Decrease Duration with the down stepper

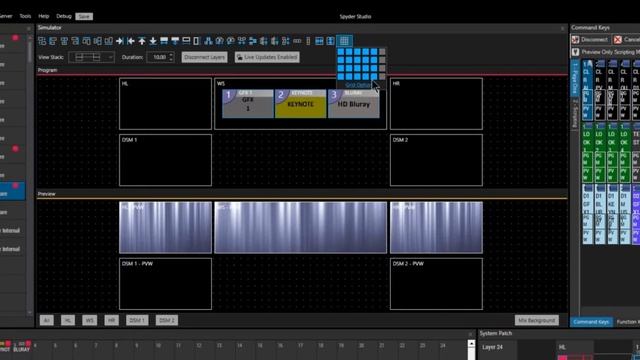[171, 60]
